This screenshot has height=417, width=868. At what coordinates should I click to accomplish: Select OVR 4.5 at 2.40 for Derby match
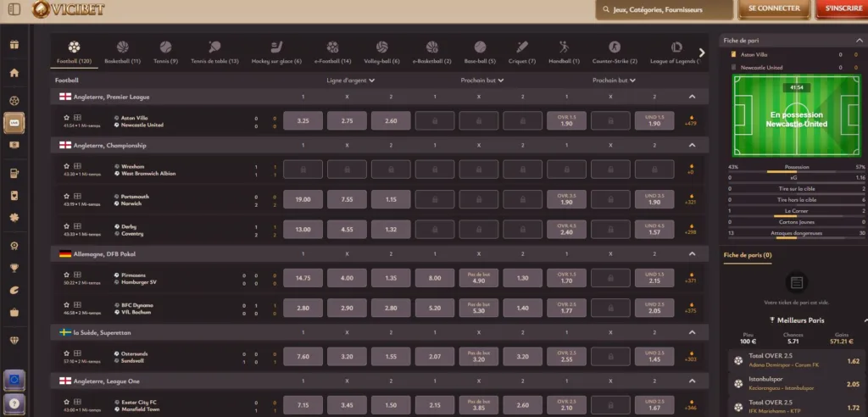click(x=566, y=230)
